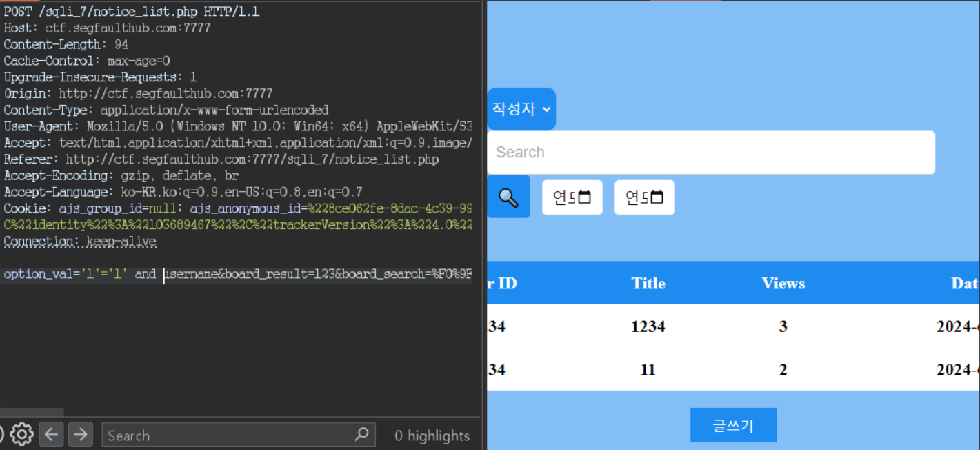This screenshot has width=980, height=450.
Task: Click the Views column header
Action: (783, 283)
